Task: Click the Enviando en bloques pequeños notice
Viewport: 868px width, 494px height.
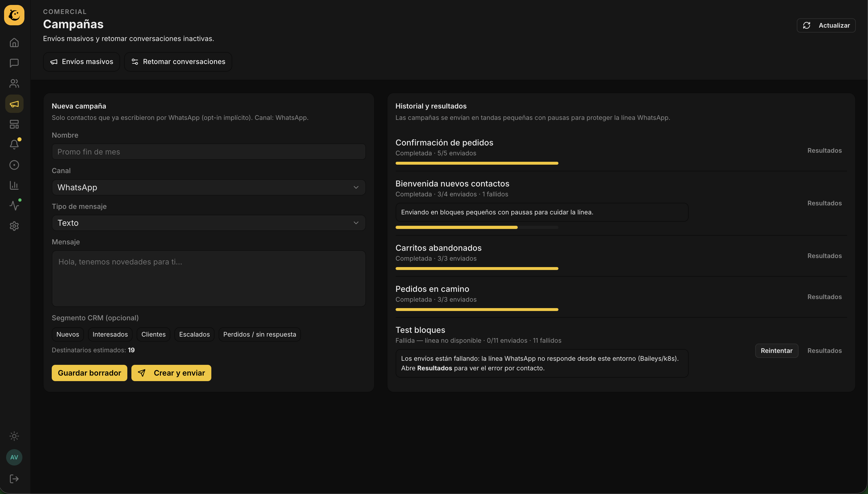Action: coord(542,212)
